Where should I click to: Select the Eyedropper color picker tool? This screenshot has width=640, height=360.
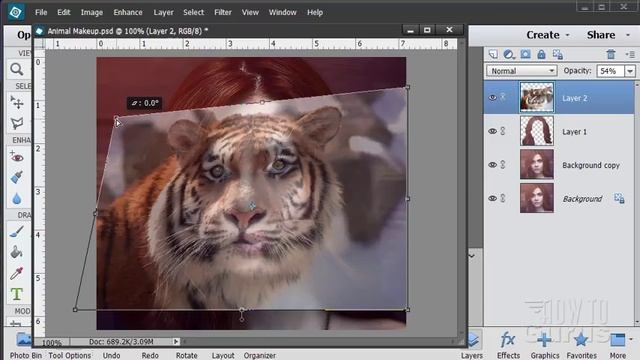17,273
